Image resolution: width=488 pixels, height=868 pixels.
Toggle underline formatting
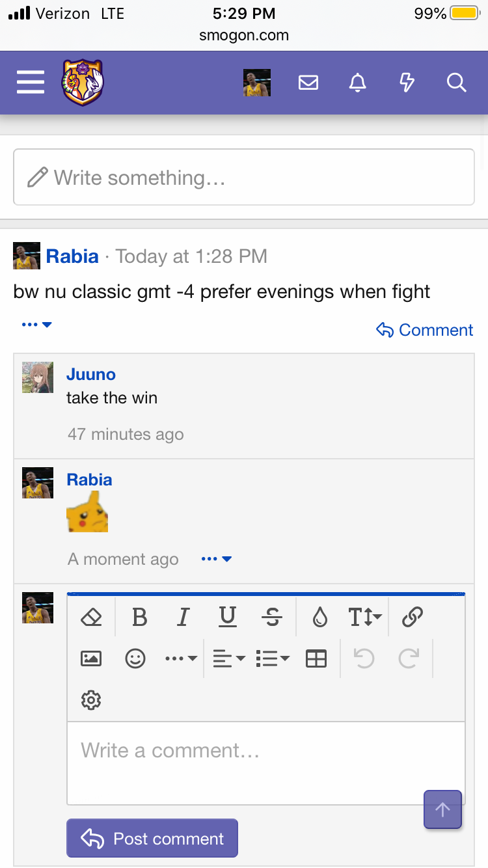(x=227, y=617)
